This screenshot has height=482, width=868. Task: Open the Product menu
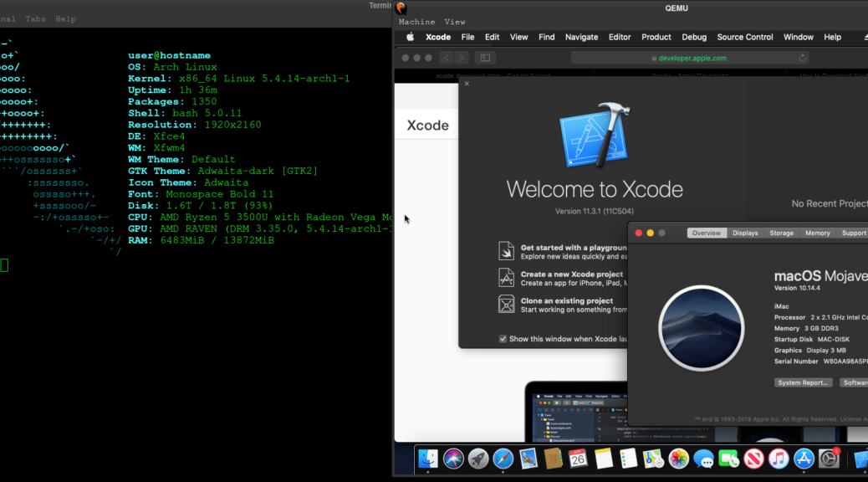point(656,37)
